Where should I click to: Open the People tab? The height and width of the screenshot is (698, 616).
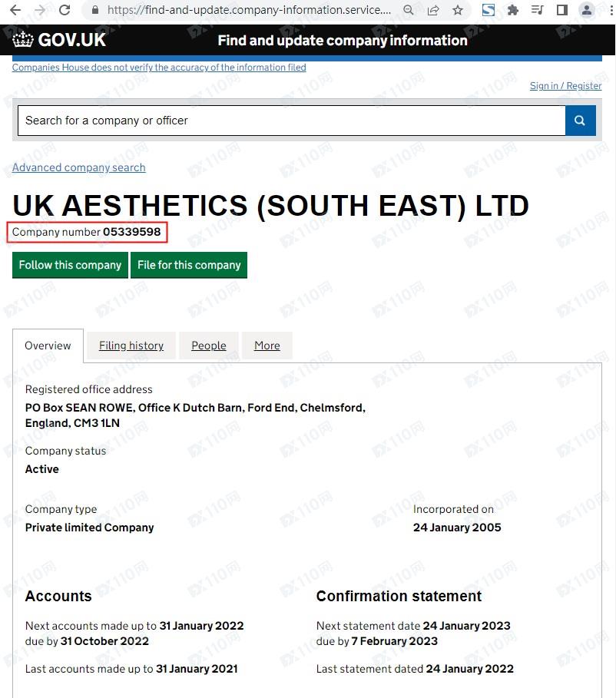[x=209, y=346]
